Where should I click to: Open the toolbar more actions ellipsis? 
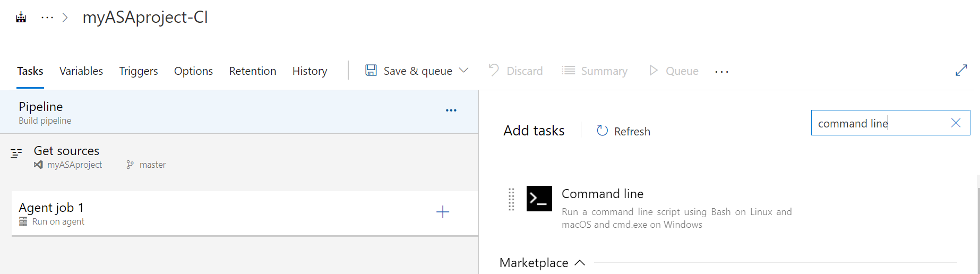(x=721, y=72)
